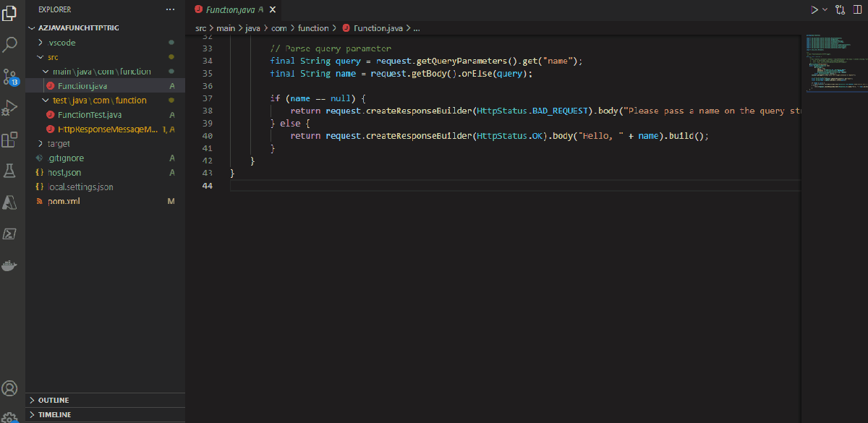Open the Manage gear icon
868x423 pixels.
pyautogui.click(x=10, y=417)
